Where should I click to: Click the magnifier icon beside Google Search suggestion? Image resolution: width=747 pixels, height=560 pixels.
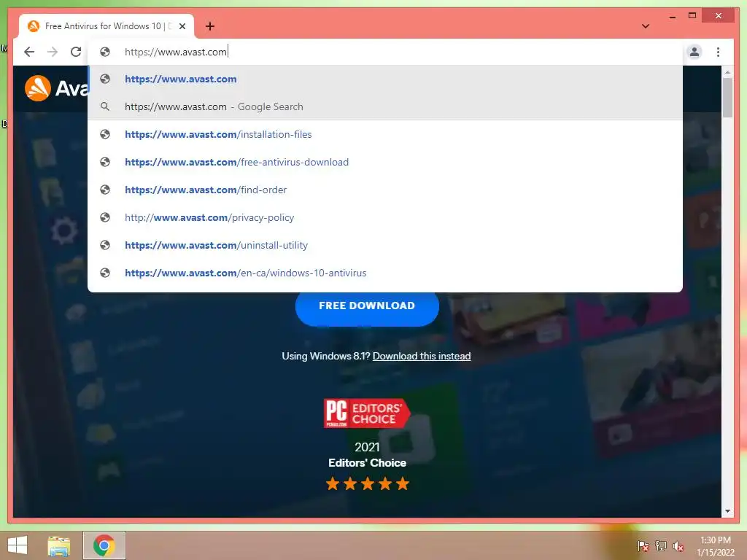(x=105, y=106)
